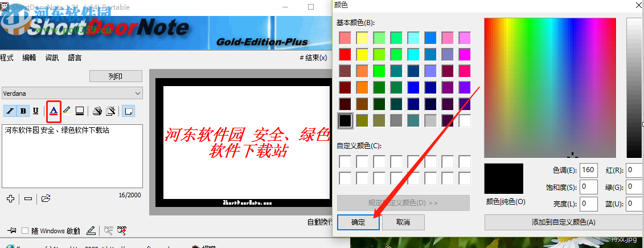Click the screen background color icon

80,111
